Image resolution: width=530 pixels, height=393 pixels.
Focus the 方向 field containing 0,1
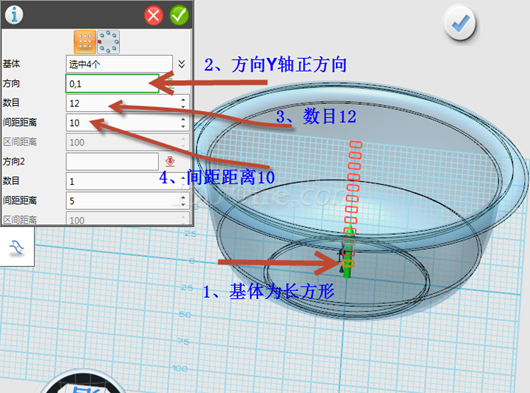pos(112,83)
